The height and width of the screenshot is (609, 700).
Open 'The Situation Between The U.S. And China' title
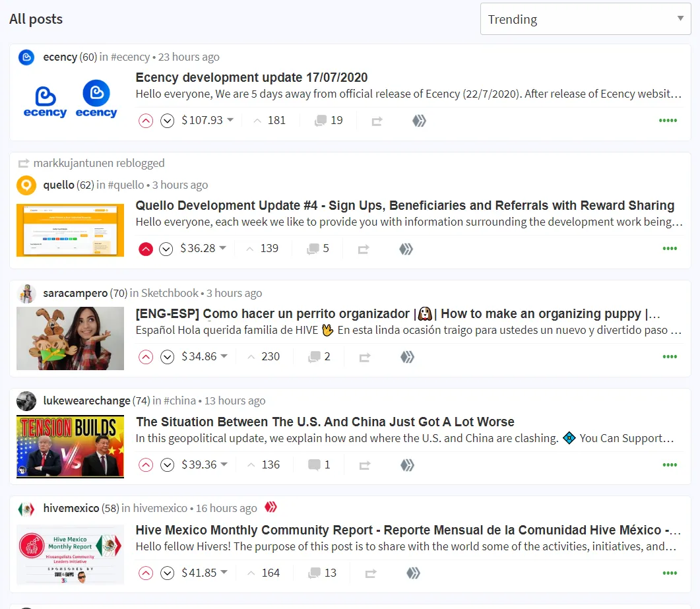click(x=325, y=422)
